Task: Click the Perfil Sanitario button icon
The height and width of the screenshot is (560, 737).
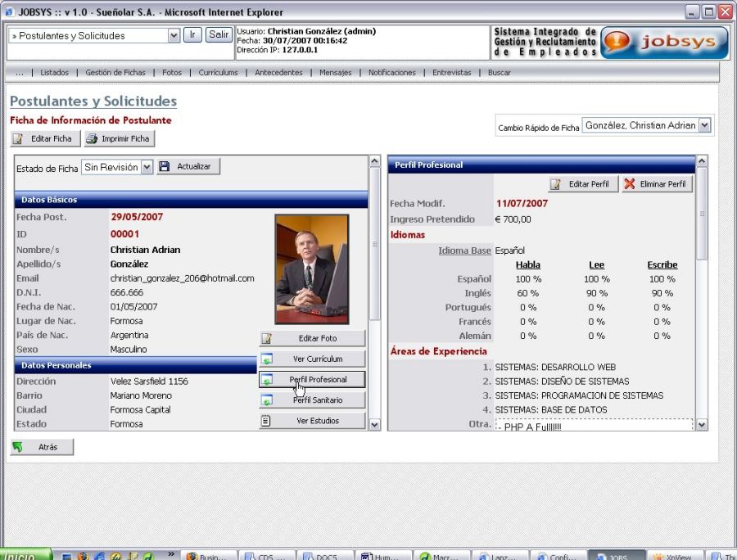Action: 266,400
